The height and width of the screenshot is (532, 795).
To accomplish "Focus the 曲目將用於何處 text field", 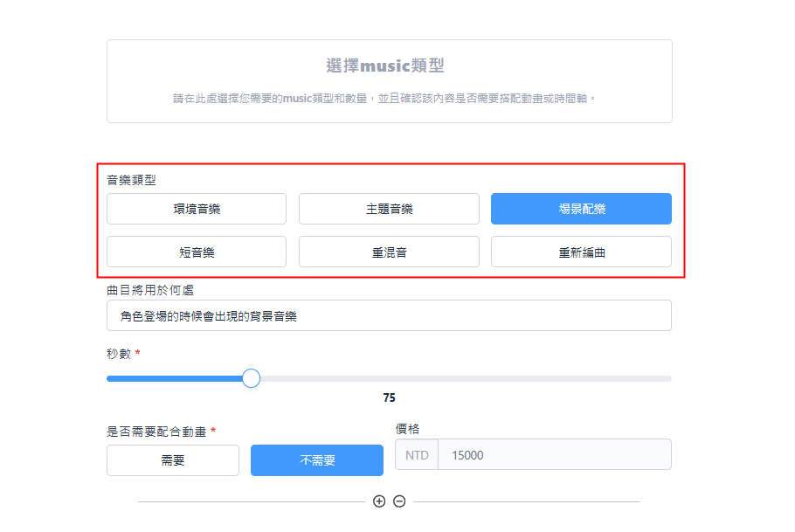I will coord(389,316).
